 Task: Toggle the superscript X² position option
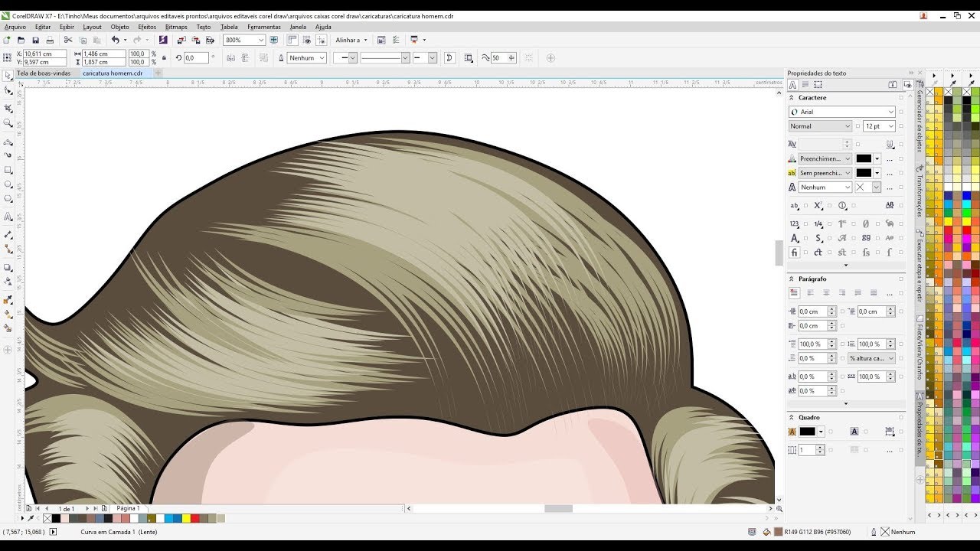[x=818, y=205]
